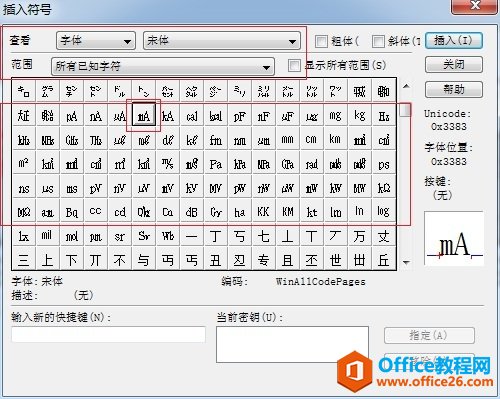Pick the kV symbol cell
The width and height of the screenshot is (500, 399).
click(x=192, y=187)
